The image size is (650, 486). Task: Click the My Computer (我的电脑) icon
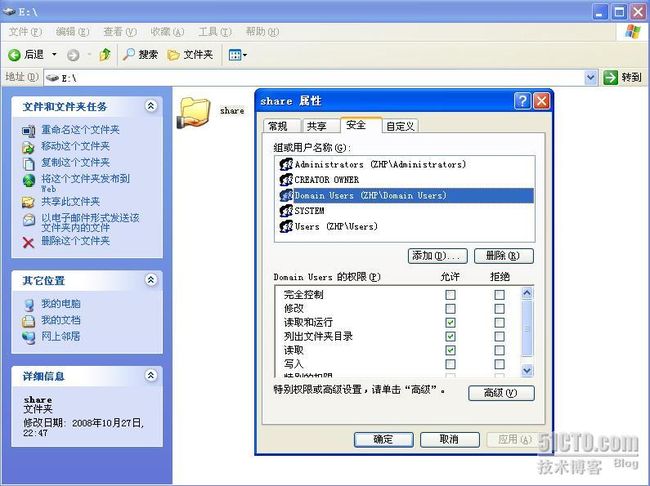pos(29,305)
